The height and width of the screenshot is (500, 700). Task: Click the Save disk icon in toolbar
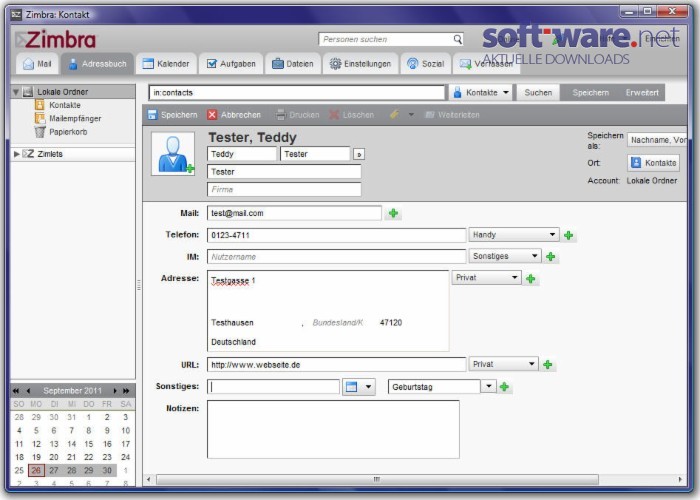(153, 115)
